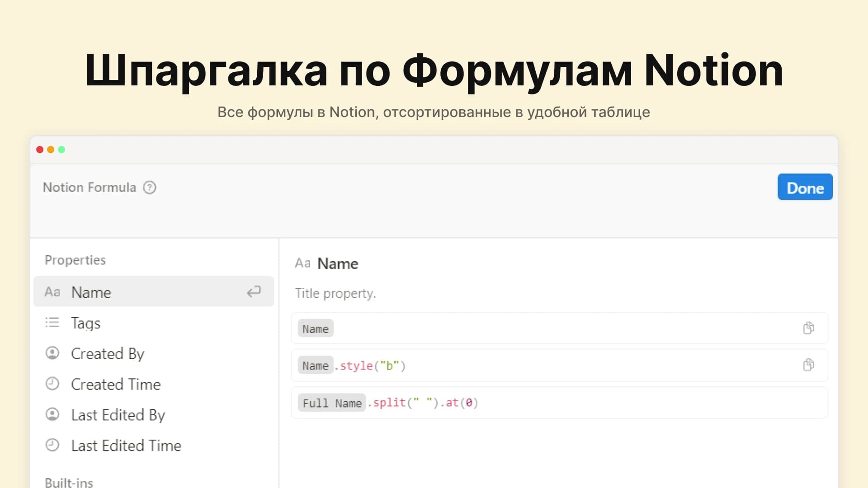Click the Done button

805,187
